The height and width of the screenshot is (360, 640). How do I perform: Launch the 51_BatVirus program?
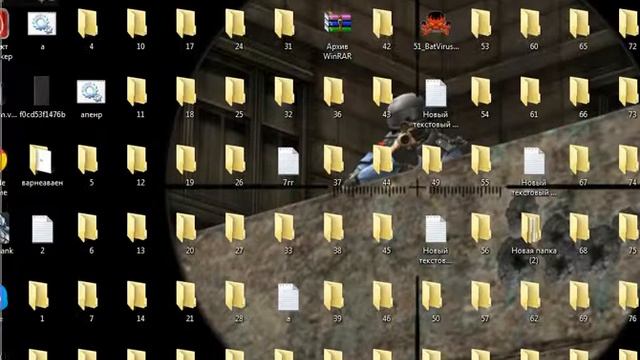point(436,24)
